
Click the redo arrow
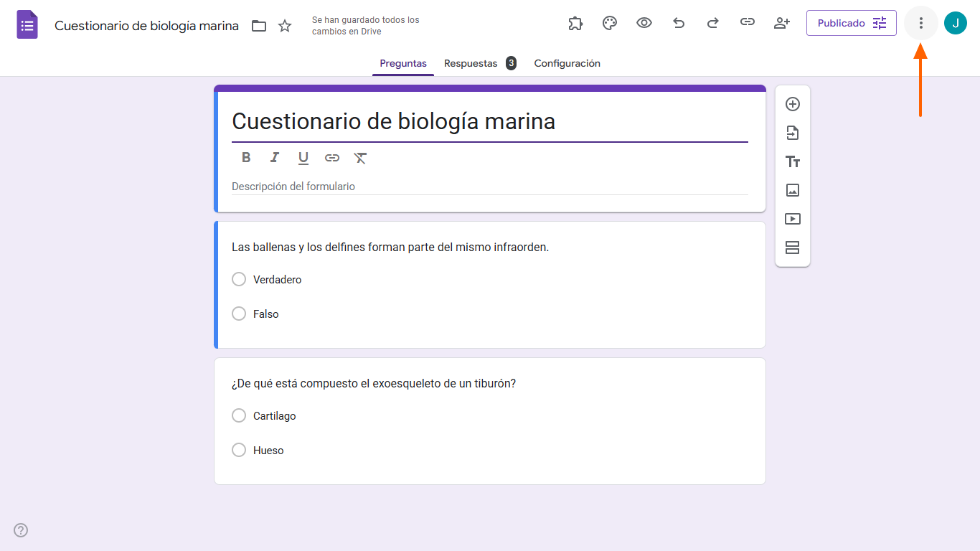[713, 23]
